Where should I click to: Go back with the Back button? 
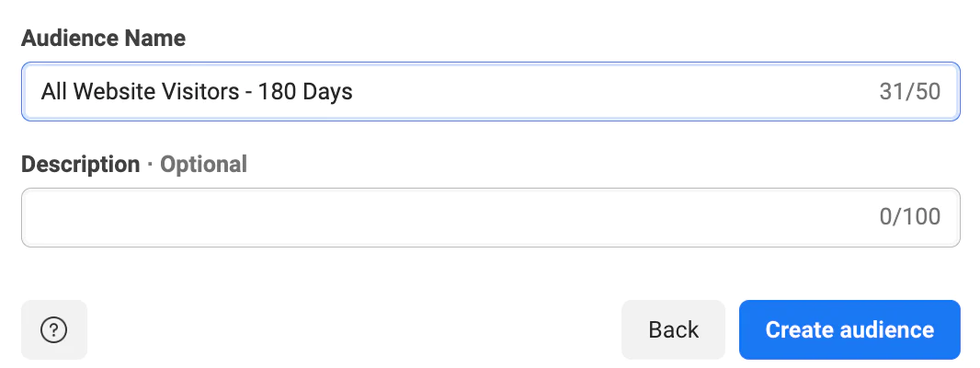(673, 330)
